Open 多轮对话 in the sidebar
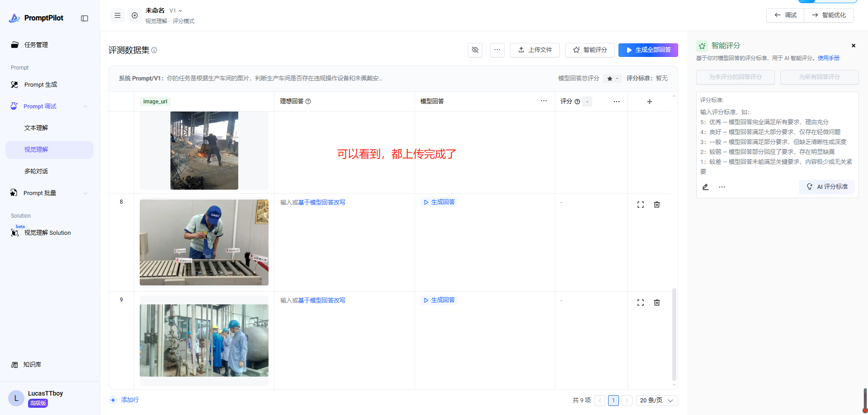The width and height of the screenshot is (868, 415). point(36,172)
